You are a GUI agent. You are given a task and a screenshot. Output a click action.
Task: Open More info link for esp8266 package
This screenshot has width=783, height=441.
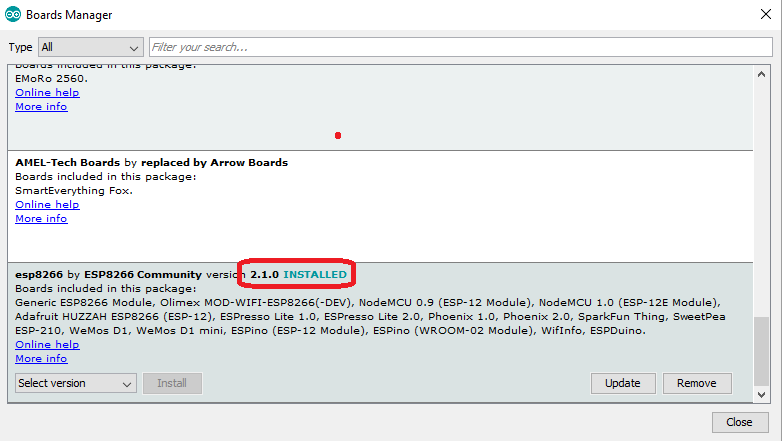pyautogui.click(x=41, y=359)
